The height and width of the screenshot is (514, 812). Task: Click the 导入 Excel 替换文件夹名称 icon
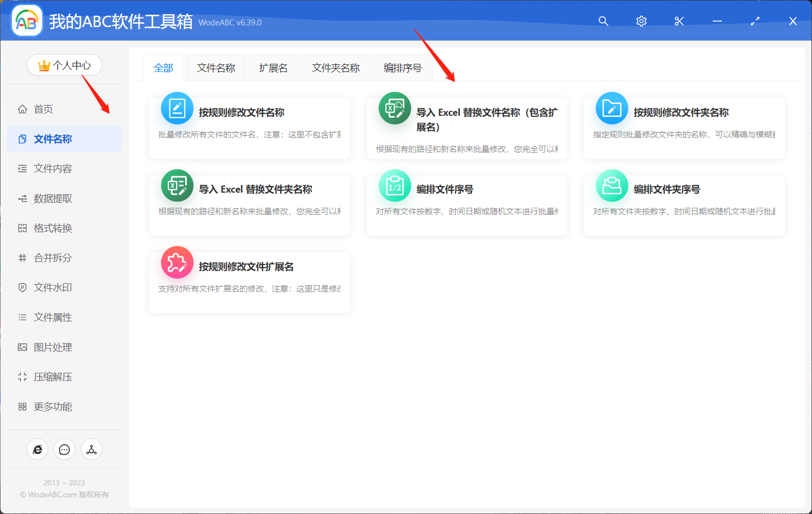point(177,186)
